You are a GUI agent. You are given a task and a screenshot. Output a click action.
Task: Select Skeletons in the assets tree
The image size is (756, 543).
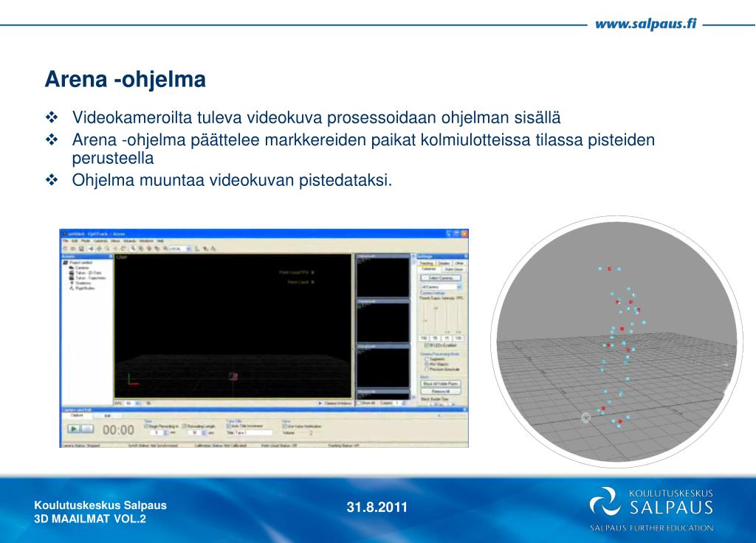[80, 283]
